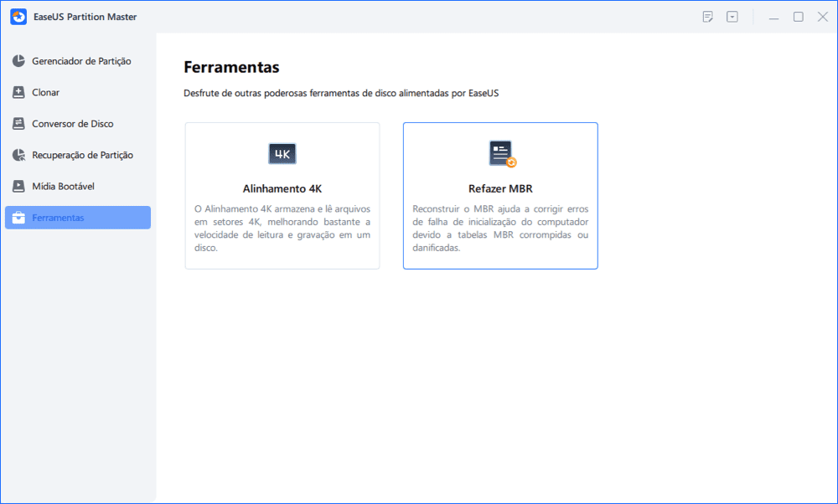Click the Refazer MBR description paragraph
Screen dimensions: 838x504
pos(500,228)
